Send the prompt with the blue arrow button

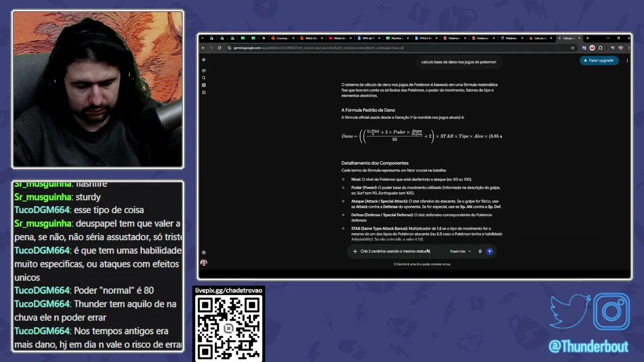pyautogui.click(x=490, y=251)
